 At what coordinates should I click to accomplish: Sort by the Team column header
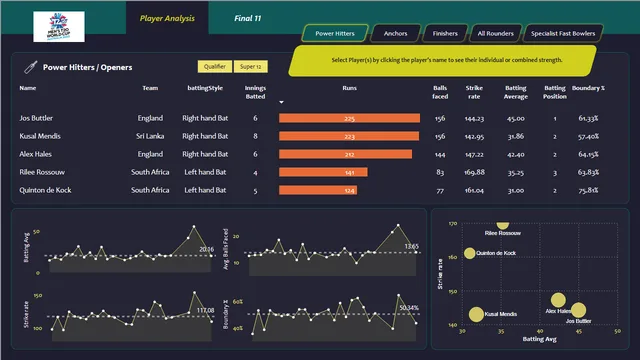pyautogui.click(x=150, y=88)
